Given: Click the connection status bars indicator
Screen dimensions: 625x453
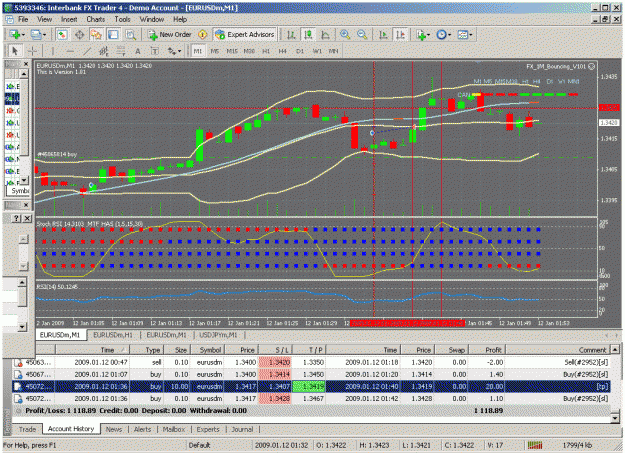Looking at the screenshot, I should point(535,445).
